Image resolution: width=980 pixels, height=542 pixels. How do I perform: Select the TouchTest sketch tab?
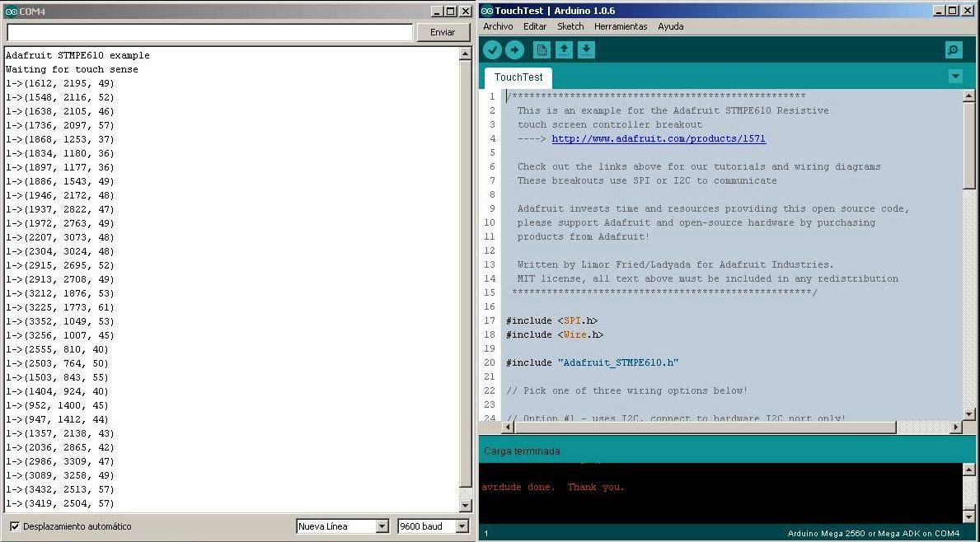pyautogui.click(x=518, y=77)
